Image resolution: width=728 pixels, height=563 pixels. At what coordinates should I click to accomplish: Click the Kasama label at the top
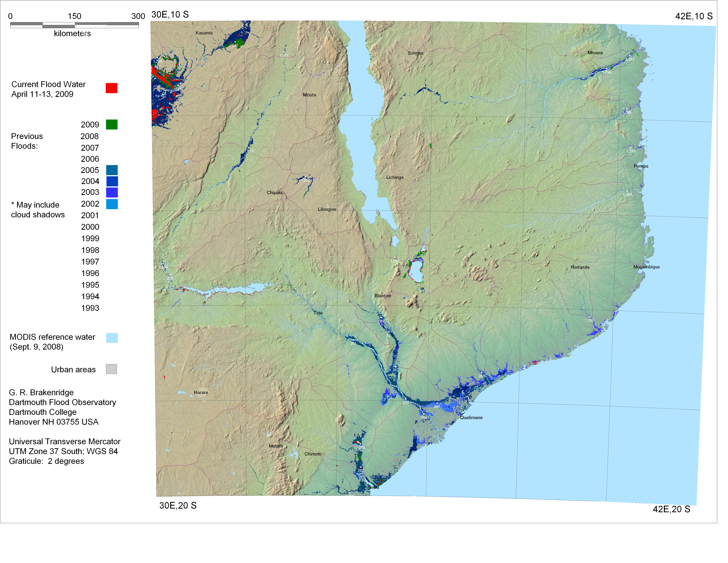pyautogui.click(x=204, y=33)
